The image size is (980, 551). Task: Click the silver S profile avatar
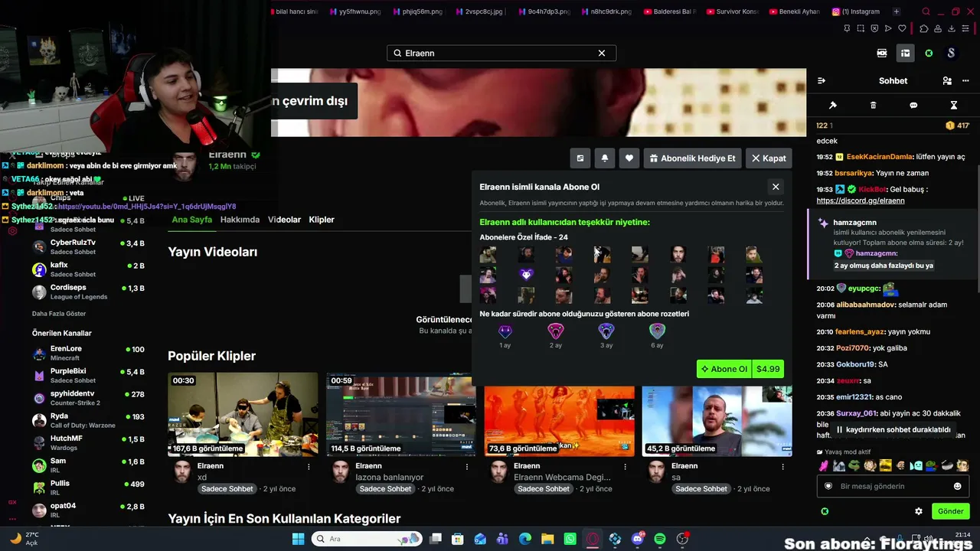[x=951, y=53]
